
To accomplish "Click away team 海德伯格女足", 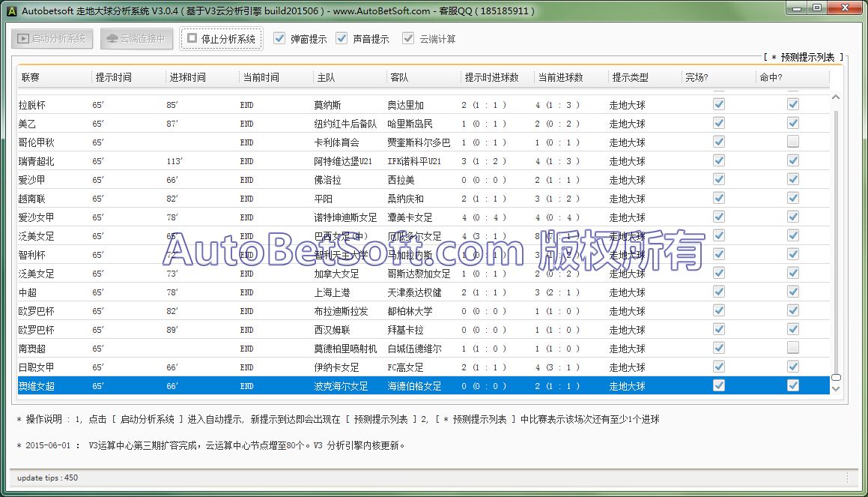I will click(415, 386).
